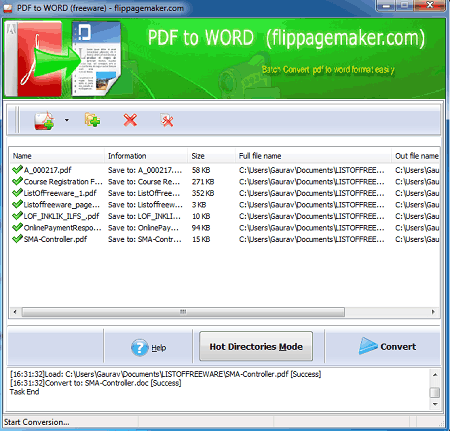Click the red X remove file icon
Viewport: 450px width, 431px height.
pyautogui.click(x=130, y=120)
